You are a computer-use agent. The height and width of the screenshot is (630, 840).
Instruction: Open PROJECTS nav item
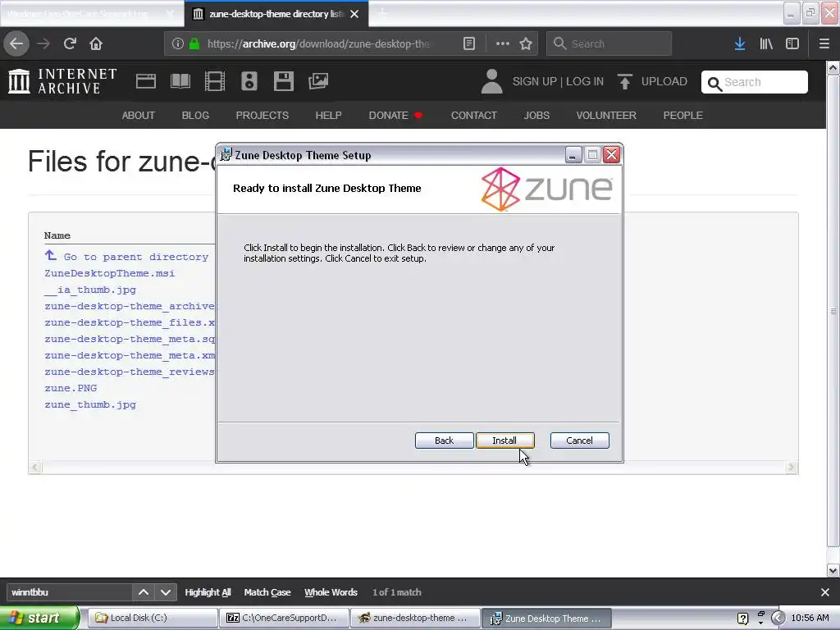pos(262,115)
